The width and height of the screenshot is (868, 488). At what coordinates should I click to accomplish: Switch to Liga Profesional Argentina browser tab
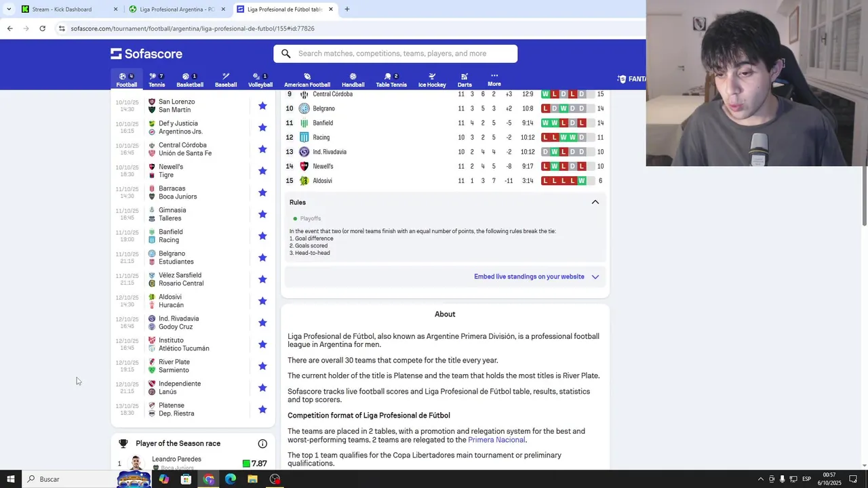(177, 9)
